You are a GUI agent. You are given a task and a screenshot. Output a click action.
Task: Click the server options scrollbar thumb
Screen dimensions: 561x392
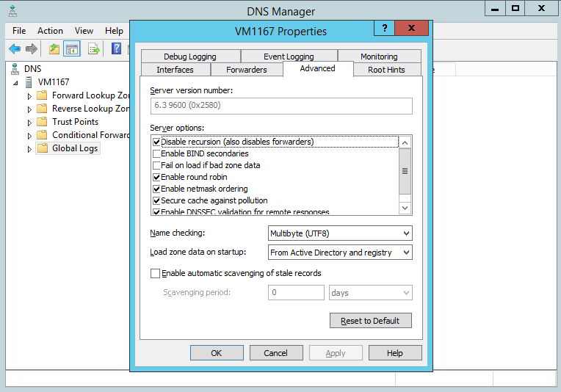405,171
